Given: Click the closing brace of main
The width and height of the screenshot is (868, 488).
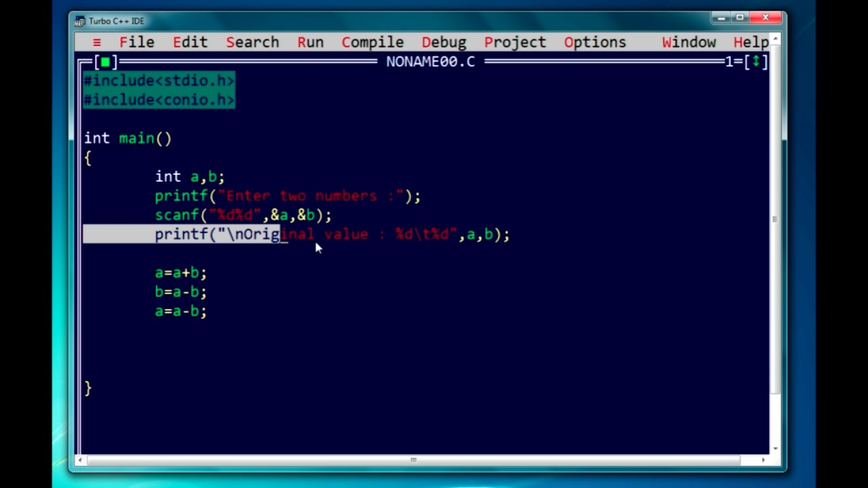Looking at the screenshot, I should (x=87, y=388).
